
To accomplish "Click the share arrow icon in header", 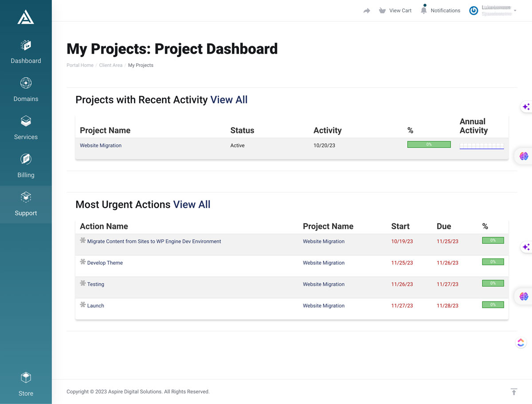I will [x=367, y=11].
